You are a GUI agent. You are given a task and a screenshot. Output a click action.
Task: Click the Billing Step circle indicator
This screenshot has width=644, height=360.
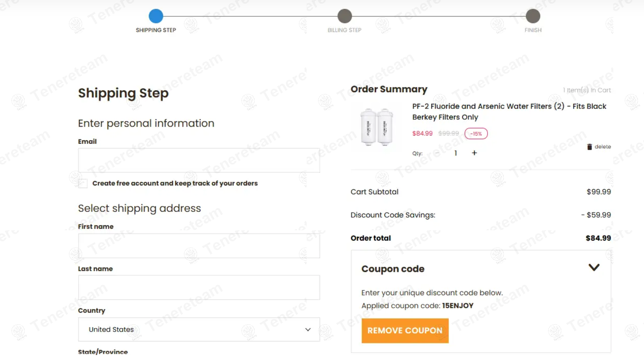(345, 16)
